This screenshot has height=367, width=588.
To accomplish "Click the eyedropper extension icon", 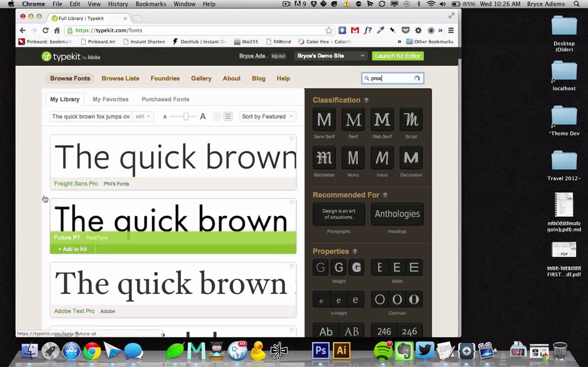I will tap(380, 30).
